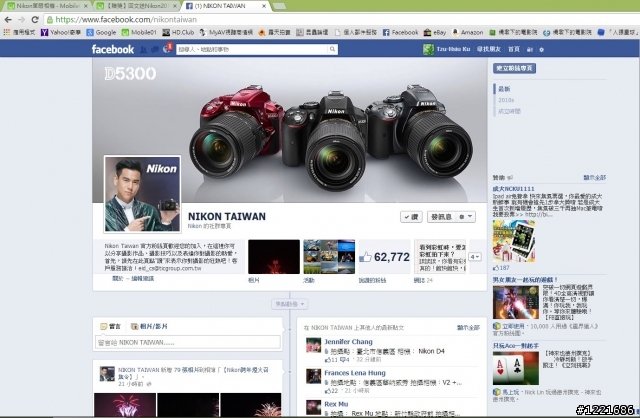Image resolution: width=640 pixels, height=418 pixels.
Task: Click See All link in sponsored section
Action: [594, 178]
